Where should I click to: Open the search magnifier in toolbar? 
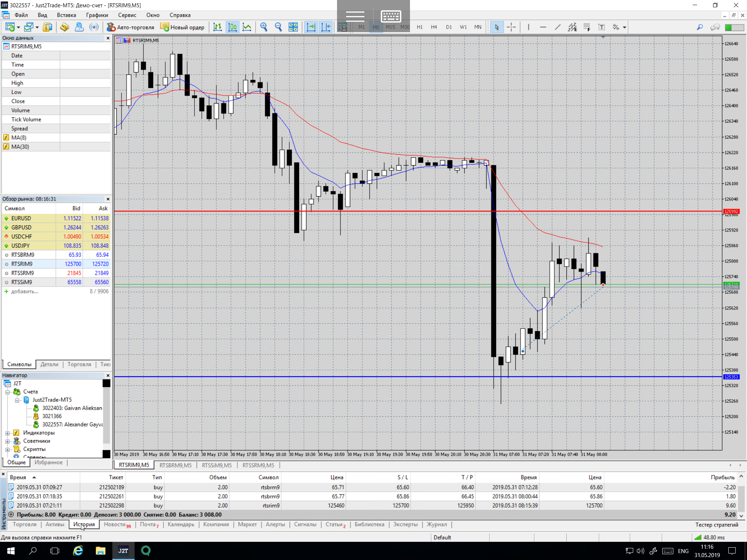700,27
